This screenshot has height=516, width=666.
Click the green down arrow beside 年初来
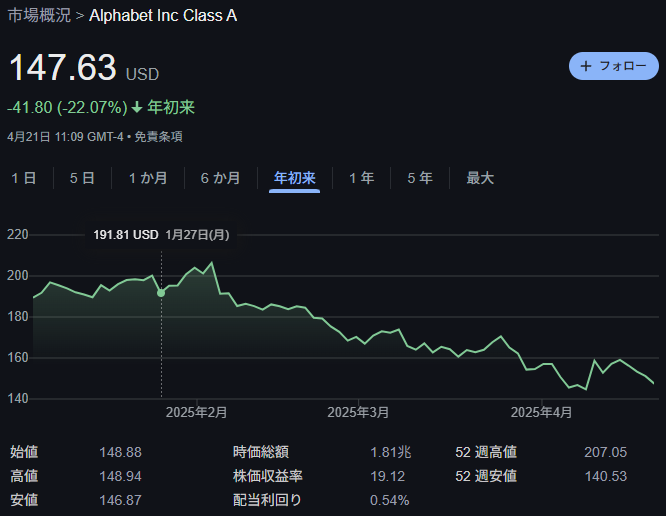[x=137, y=107]
